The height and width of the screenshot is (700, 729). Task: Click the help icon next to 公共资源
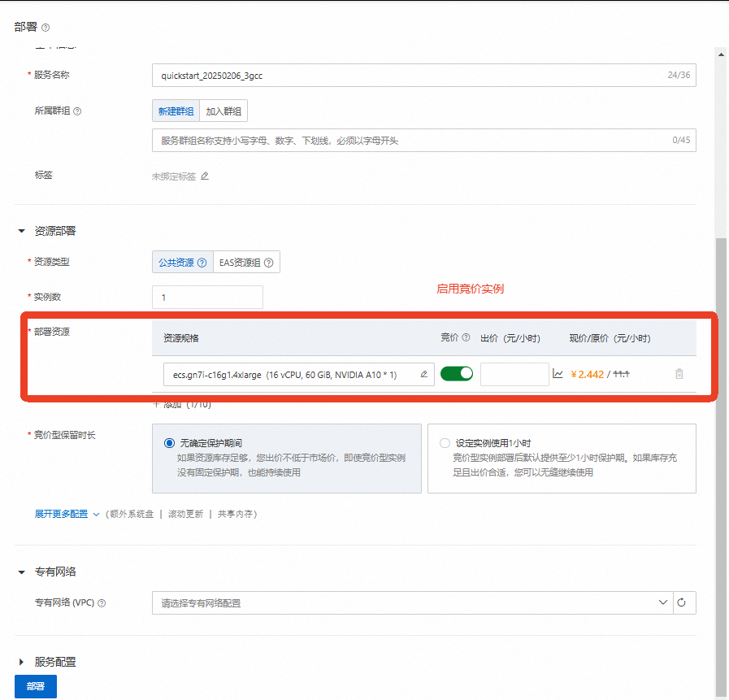[x=201, y=262]
